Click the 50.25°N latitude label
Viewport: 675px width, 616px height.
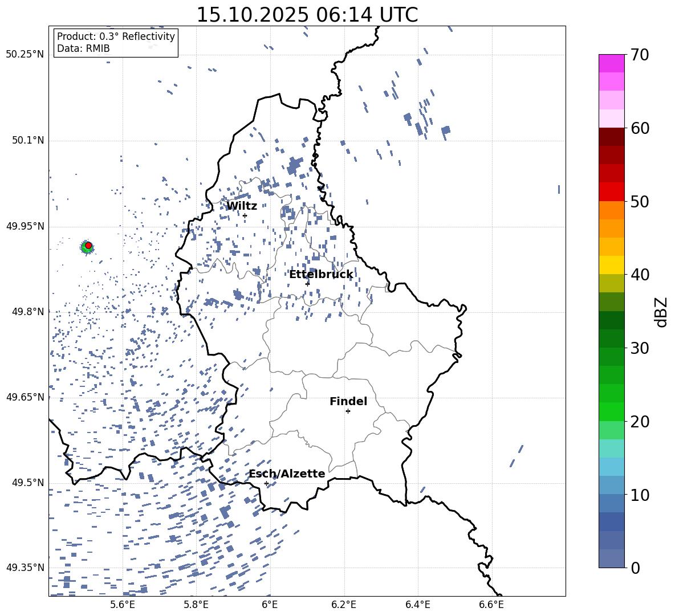click(25, 55)
